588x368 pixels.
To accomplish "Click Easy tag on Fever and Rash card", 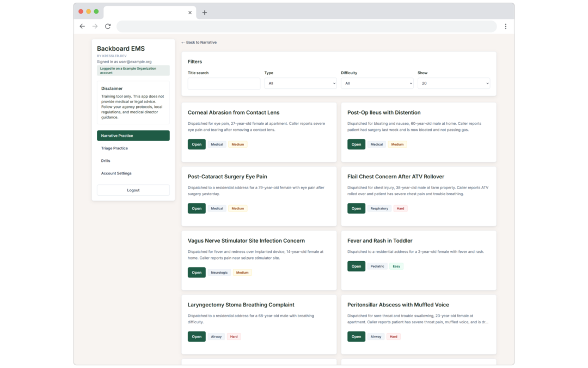I will pyautogui.click(x=396, y=266).
